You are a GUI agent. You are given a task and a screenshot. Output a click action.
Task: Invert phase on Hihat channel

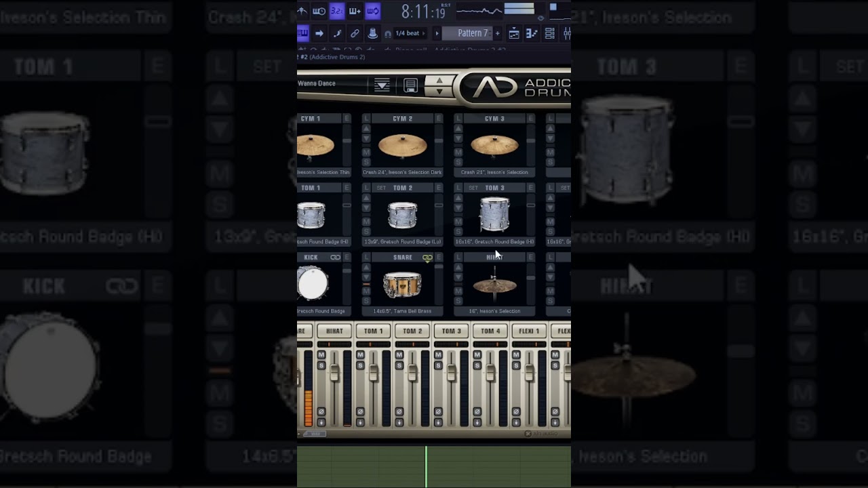(x=321, y=411)
